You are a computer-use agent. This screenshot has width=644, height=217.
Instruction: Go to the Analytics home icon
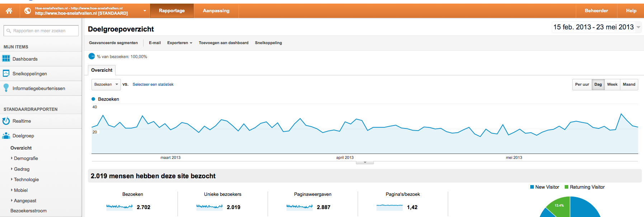(x=9, y=11)
